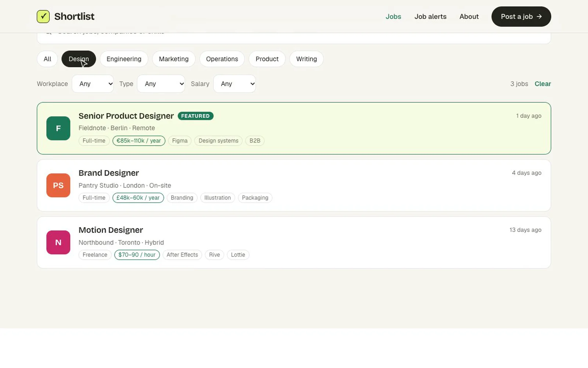Select the Engineering category filter
This screenshot has width=588, height=368.
click(x=124, y=59)
